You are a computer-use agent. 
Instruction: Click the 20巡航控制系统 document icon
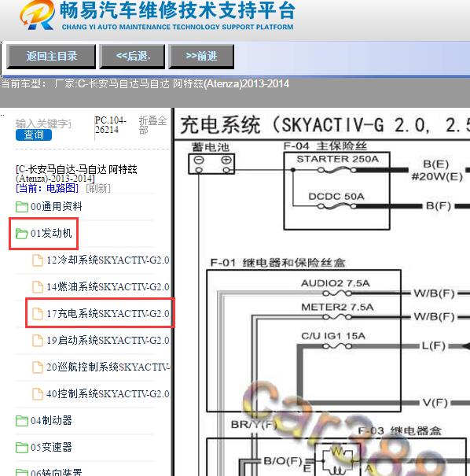pos(38,367)
